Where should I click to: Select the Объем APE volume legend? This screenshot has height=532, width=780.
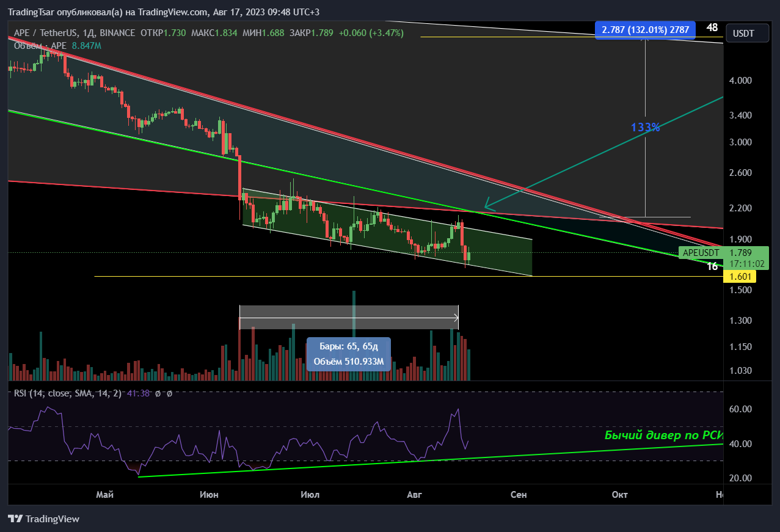(x=41, y=46)
